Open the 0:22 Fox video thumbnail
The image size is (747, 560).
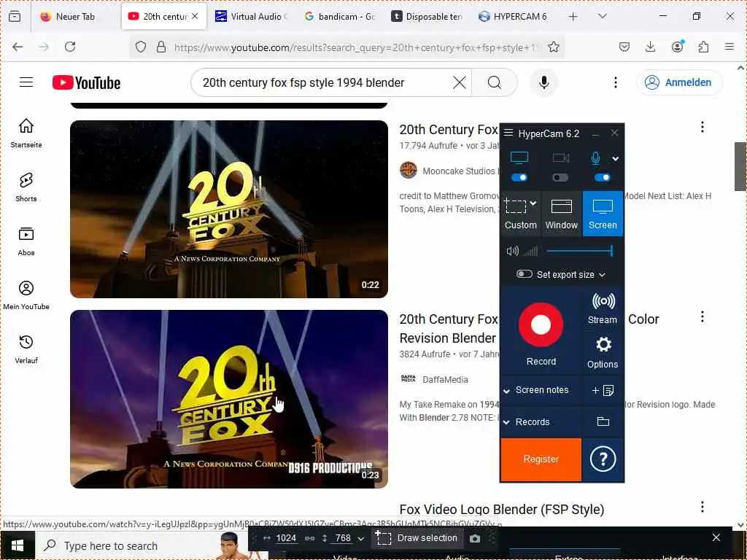pyautogui.click(x=228, y=209)
